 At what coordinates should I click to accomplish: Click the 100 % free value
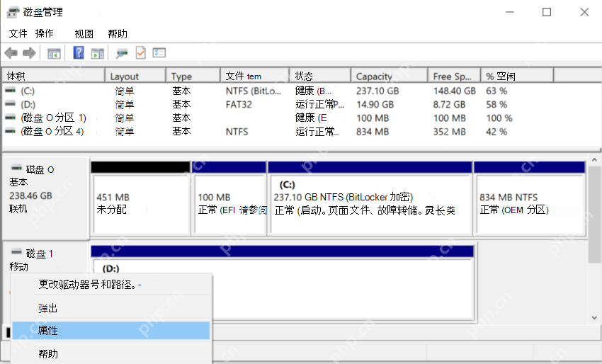[x=499, y=118]
